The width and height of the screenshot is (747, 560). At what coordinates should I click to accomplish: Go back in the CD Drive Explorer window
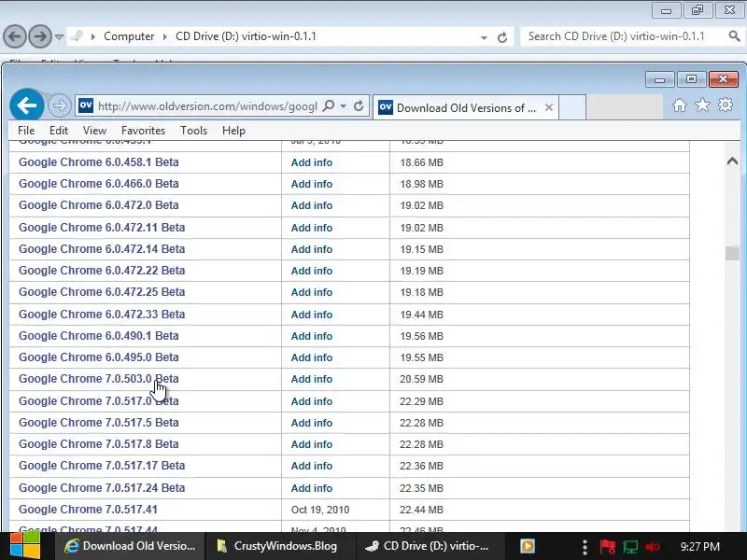pos(15,36)
